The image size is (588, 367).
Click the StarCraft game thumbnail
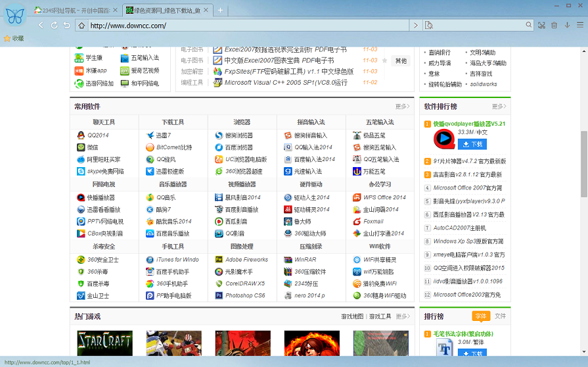click(x=104, y=343)
